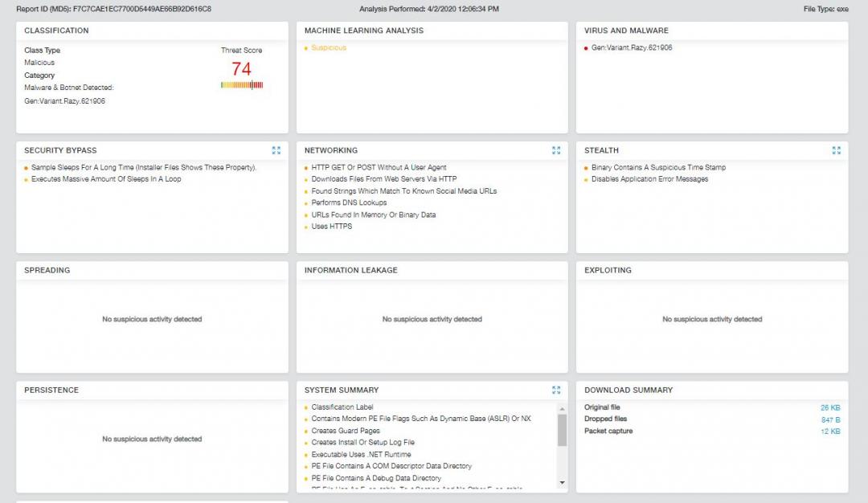Click 'Disables Application Error Messages' item
This screenshot has height=503, width=868.
[649, 179]
